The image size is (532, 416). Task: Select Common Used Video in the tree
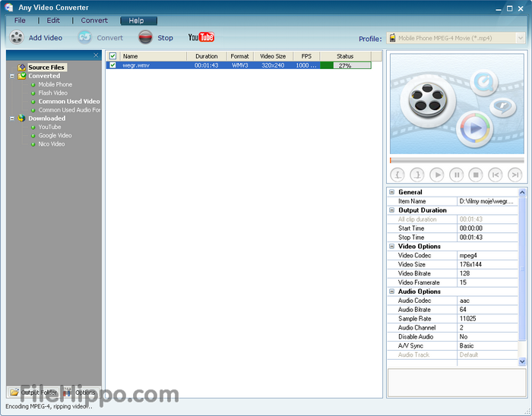pos(69,101)
